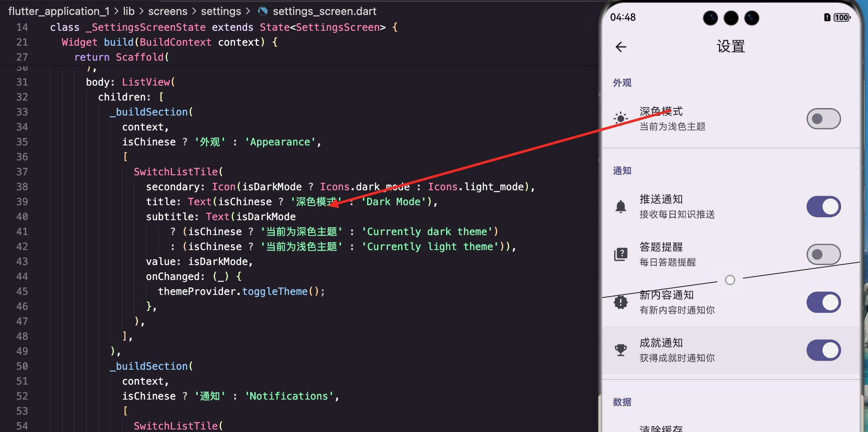Click the quiz reminder question mark icon

(620, 254)
